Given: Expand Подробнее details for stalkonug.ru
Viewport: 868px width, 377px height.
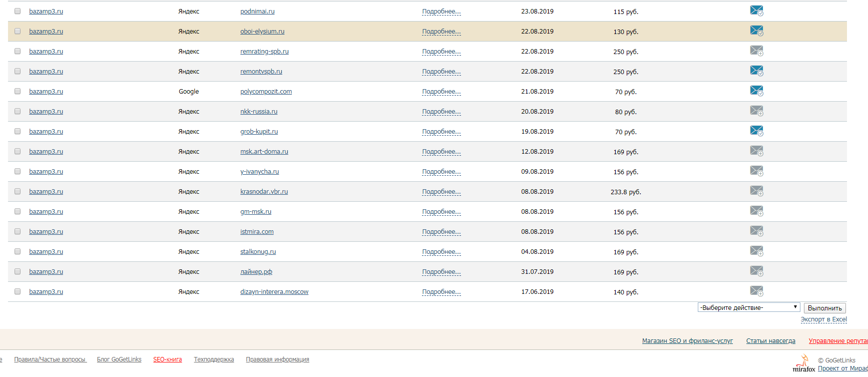Looking at the screenshot, I should pyautogui.click(x=441, y=252).
